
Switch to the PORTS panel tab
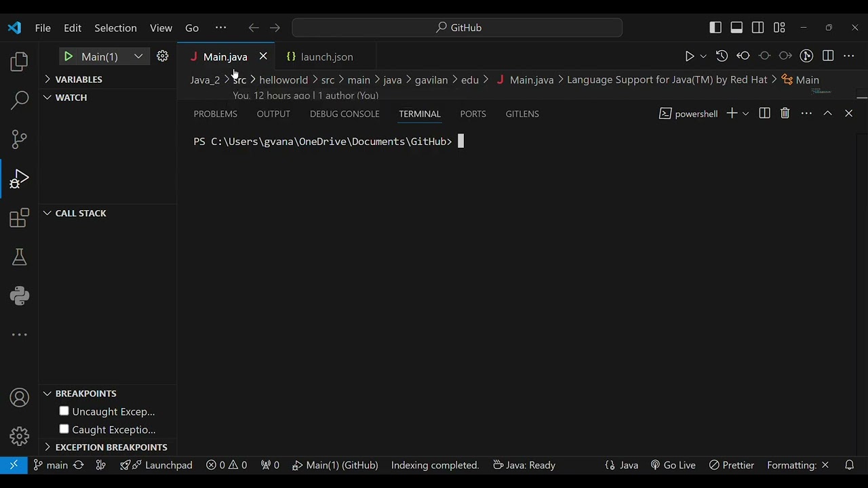pos(473,114)
